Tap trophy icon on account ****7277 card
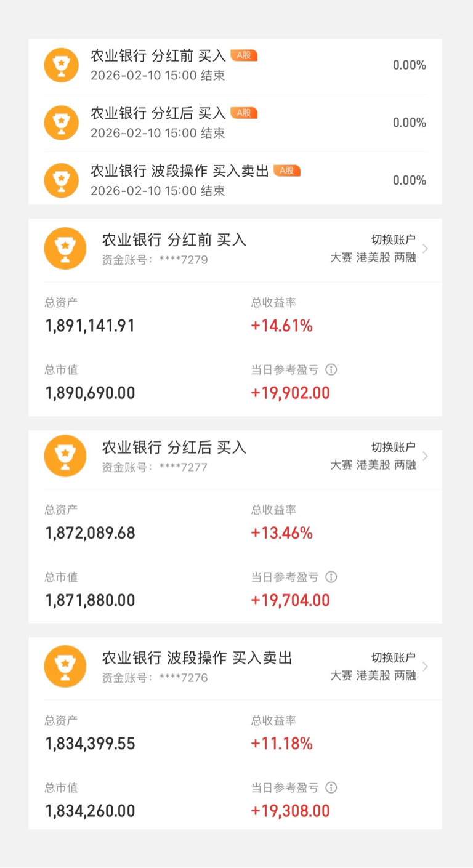This screenshot has height=868, width=473. (x=65, y=456)
